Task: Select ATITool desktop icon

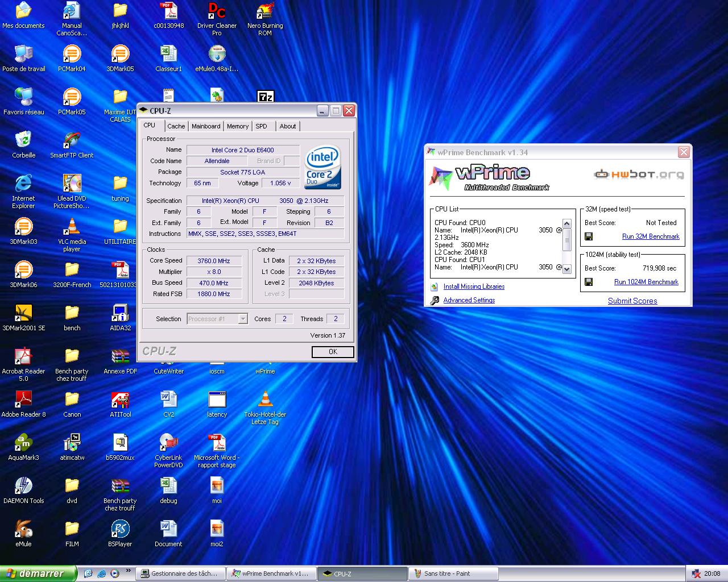Action: [x=120, y=404]
